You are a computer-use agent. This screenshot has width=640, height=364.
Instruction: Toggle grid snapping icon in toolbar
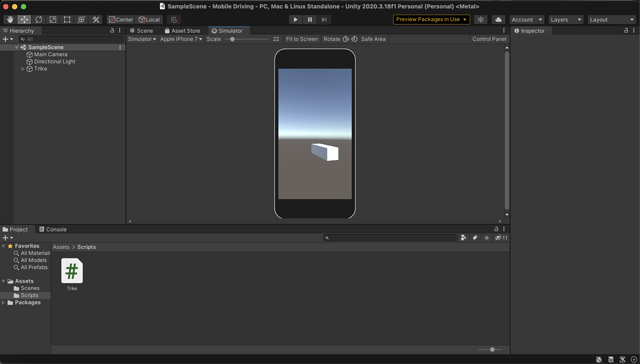(x=174, y=20)
